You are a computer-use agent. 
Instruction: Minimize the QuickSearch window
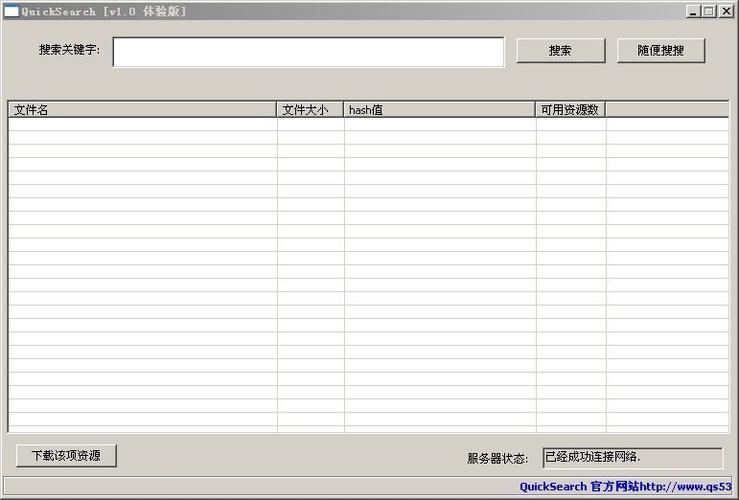[x=692, y=11]
